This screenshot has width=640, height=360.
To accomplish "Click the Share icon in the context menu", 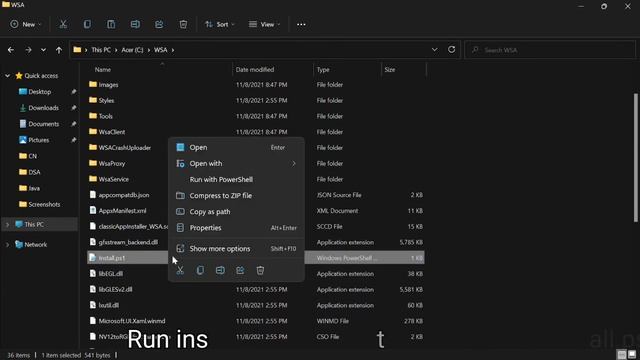I will (240, 270).
